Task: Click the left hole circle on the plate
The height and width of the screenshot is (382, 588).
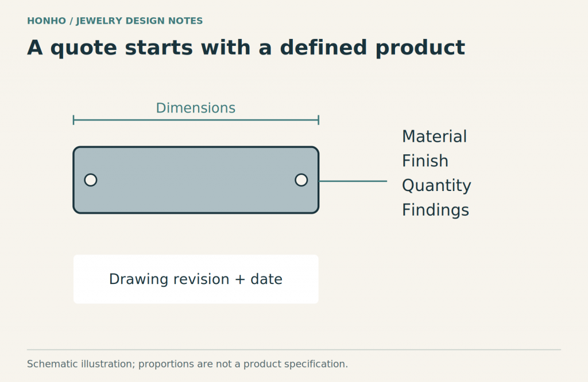Action: [x=91, y=180]
